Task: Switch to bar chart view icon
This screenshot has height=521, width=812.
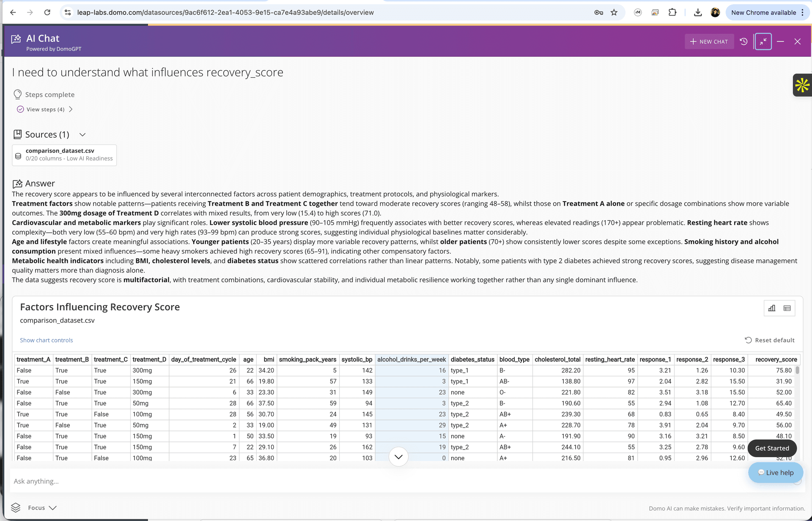Action: pyautogui.click(x=772, y=308)
